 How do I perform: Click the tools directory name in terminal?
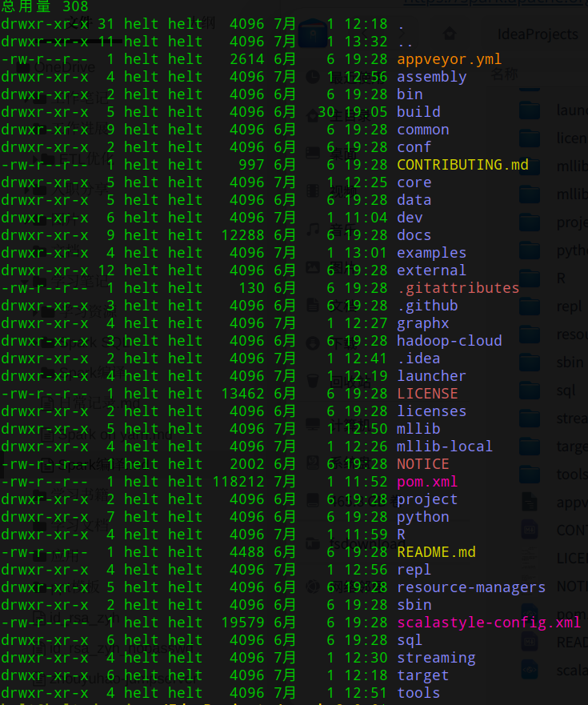pos(418,693)
